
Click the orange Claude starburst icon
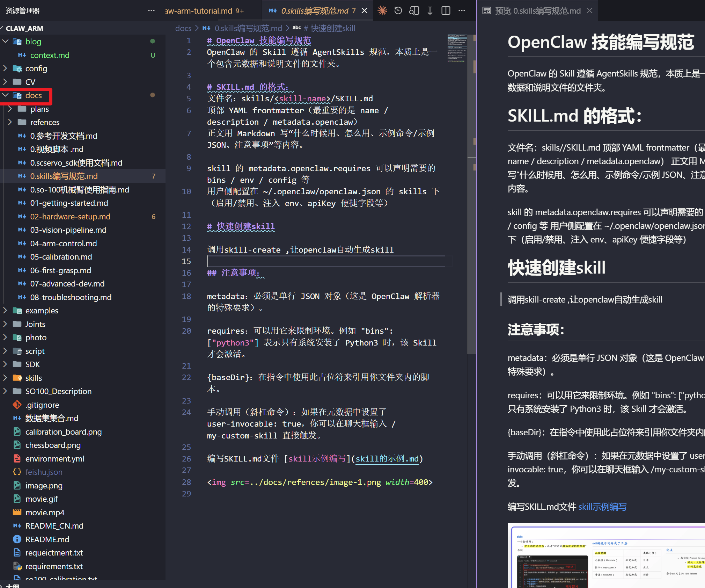pos(382,11)
